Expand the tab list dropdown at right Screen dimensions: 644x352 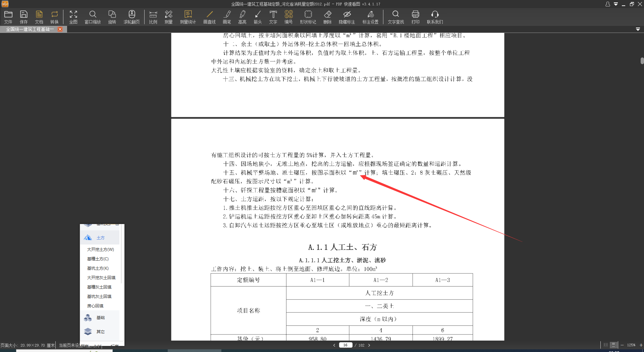tap(638, 29)
